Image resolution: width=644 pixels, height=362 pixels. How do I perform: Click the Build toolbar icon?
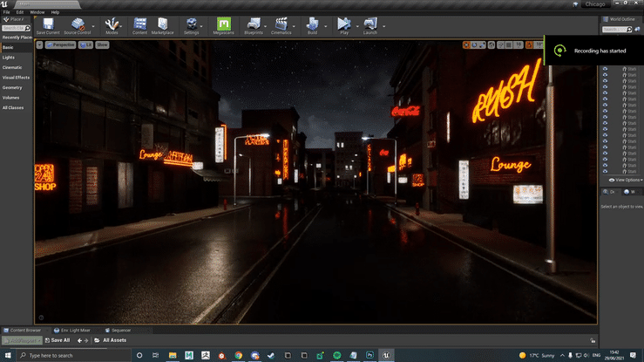point(312,26)
